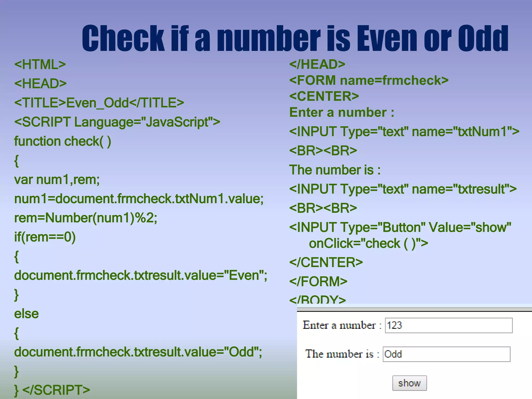Viewport: 532px width, 399px height.
Task: Click the 'The number is' field showing Odd
Action: (x=447, y=354)
